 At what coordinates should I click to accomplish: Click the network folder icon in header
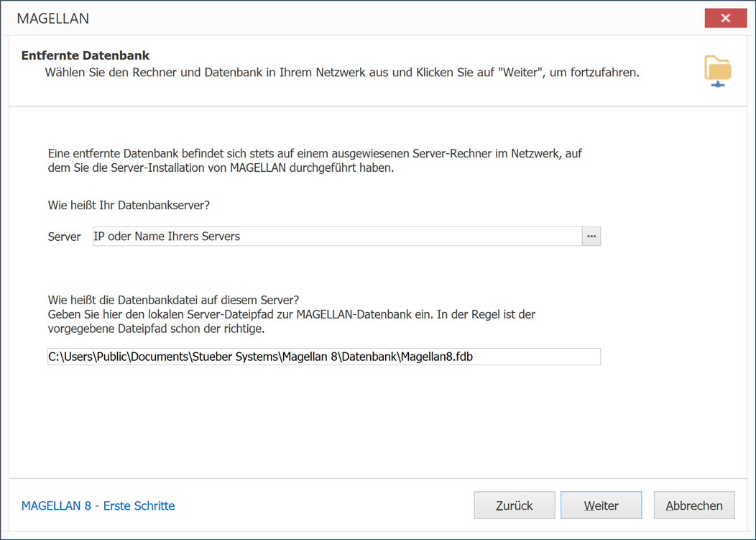718,71
